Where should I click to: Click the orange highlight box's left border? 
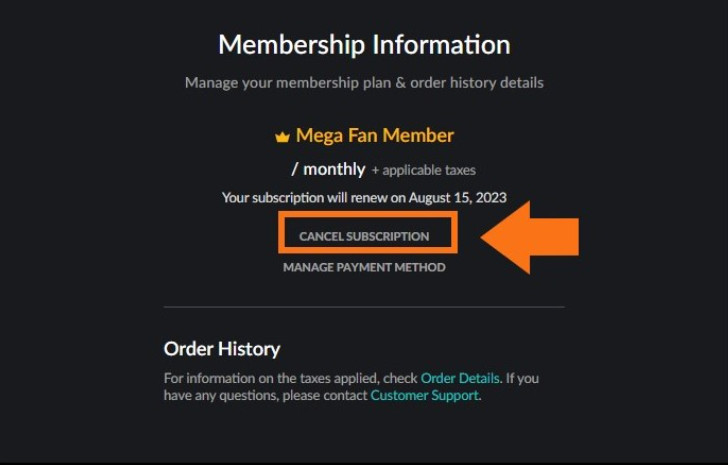click(x=281, y=232)
